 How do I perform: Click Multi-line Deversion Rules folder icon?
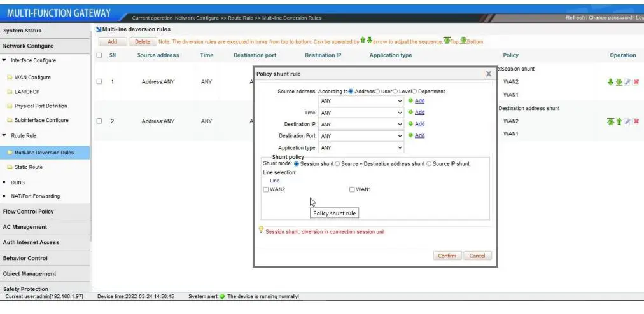coord(10,153)
